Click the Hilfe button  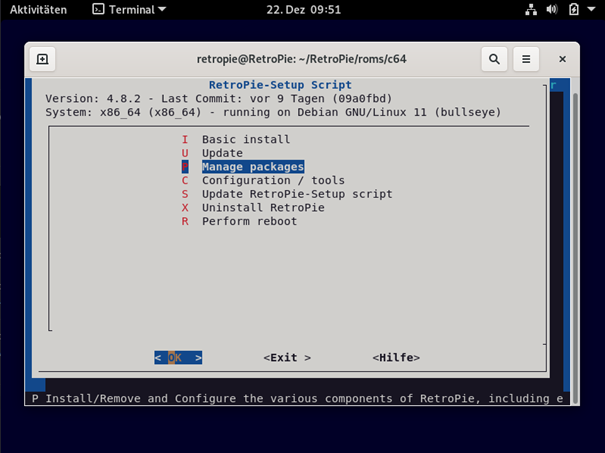(x=396, y=358)
